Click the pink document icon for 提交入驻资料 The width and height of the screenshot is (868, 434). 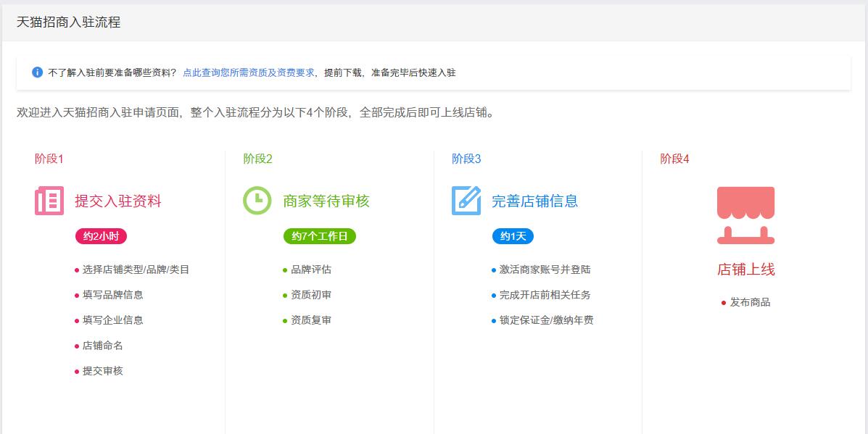49,201
